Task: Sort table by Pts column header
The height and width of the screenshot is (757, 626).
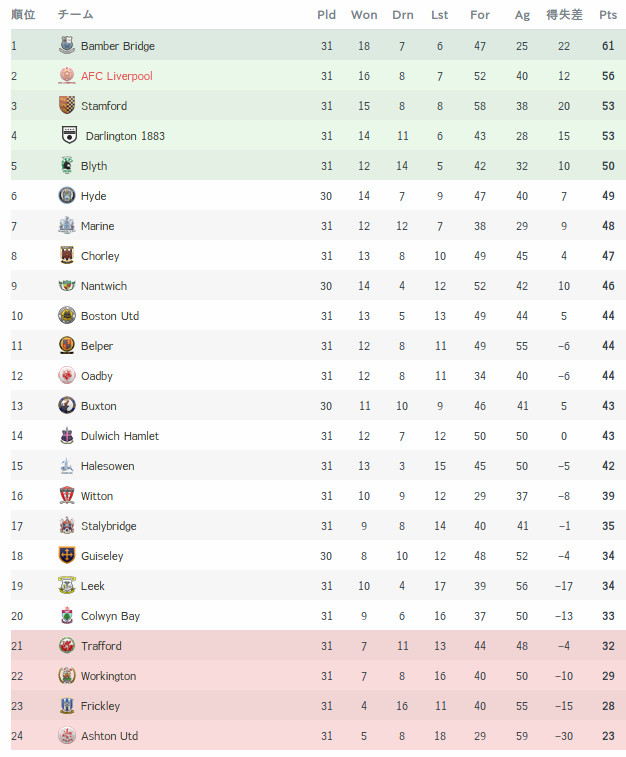Action: (608, 15)
